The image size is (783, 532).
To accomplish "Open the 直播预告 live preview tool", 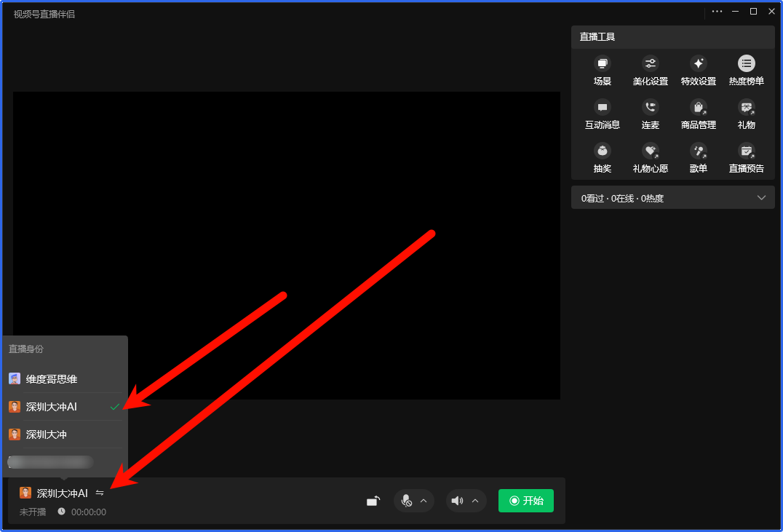I will [746, 151].
